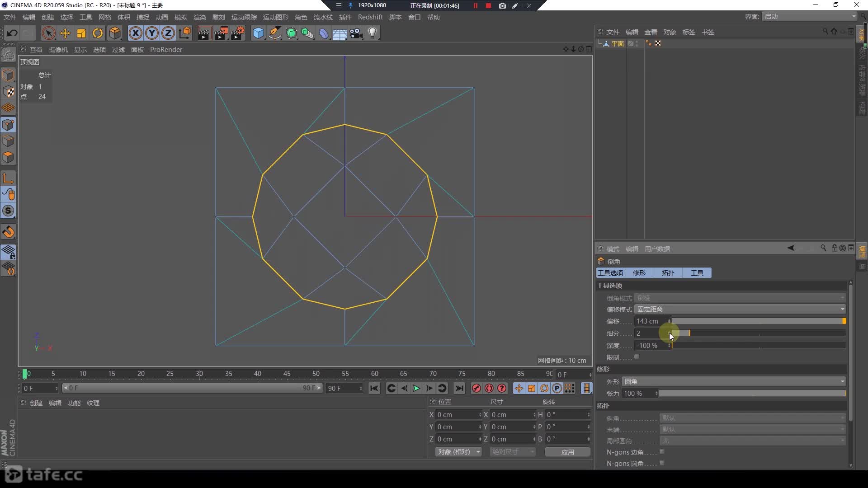Screen dimensions: 868x488
Task: Switch to the 拓扑 tab
Action: click(x=668, y=273)
